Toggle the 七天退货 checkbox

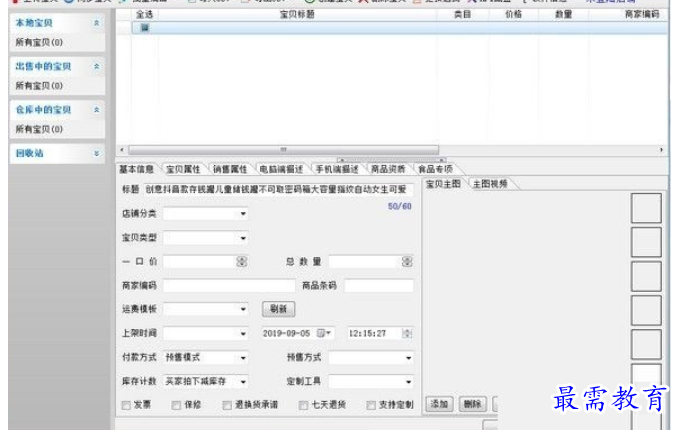click(x=303, y=405)
